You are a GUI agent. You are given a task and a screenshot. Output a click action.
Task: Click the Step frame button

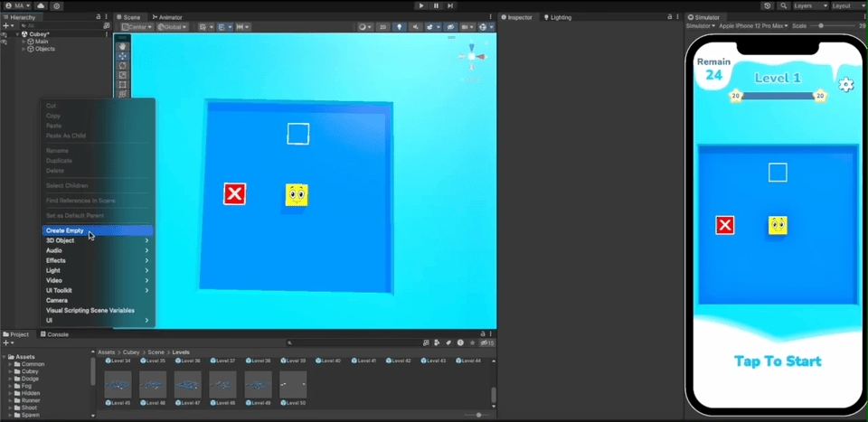coord(450,5)
